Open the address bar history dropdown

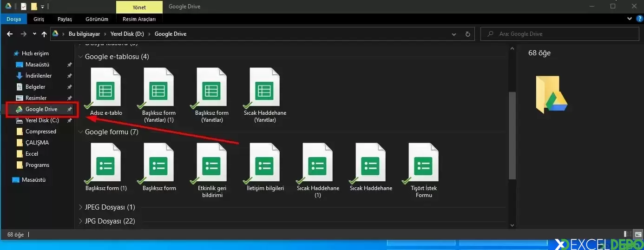[454, 34]
